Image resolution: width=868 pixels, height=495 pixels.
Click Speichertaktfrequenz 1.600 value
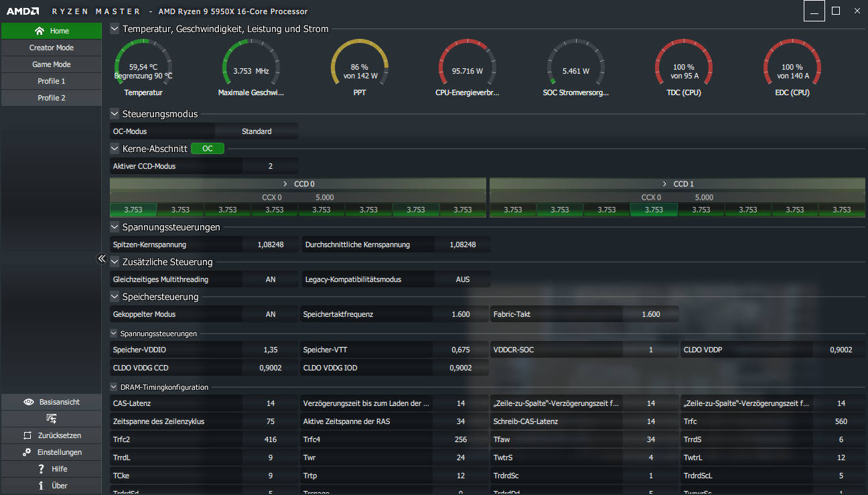coord(461,314)
